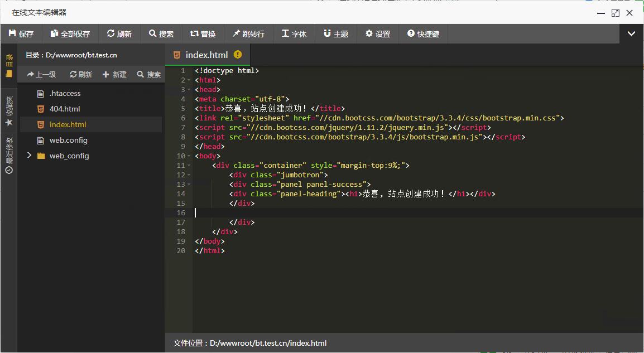The image size is (644, 353).
Task: Show the Shortcuts (快捷键) help
Action: click(423, 34)
